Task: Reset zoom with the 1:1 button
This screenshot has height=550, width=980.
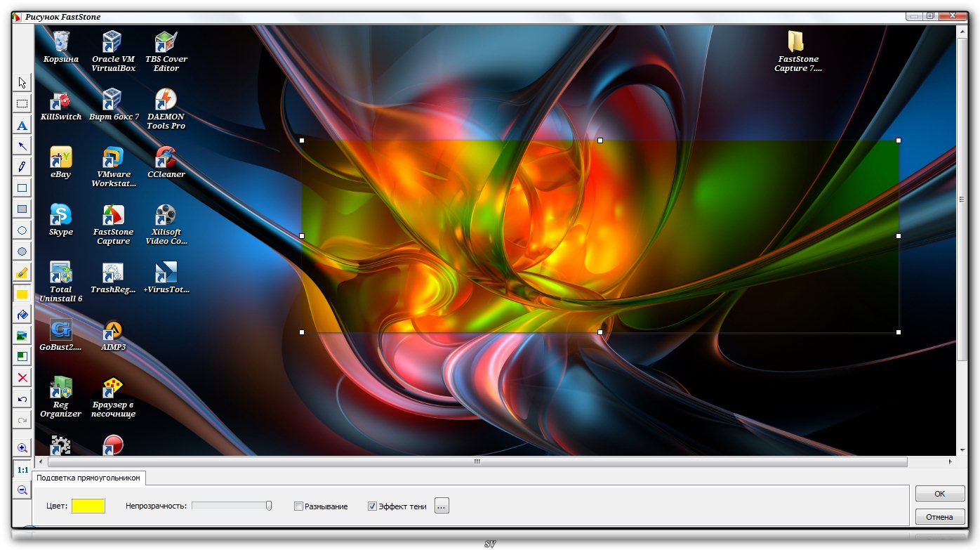Action: pyautogui.click(x=22, y=469)
